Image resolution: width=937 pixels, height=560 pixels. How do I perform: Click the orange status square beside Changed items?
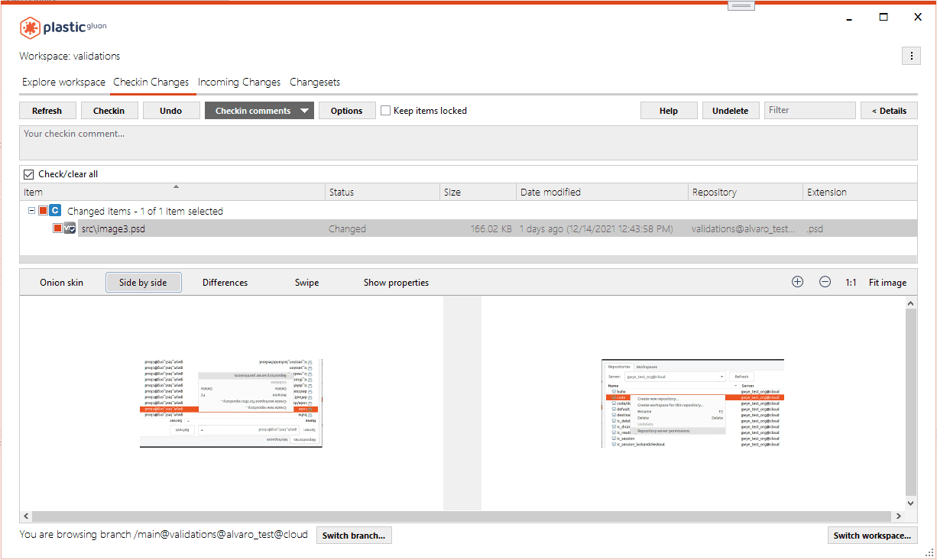[43, 211]
